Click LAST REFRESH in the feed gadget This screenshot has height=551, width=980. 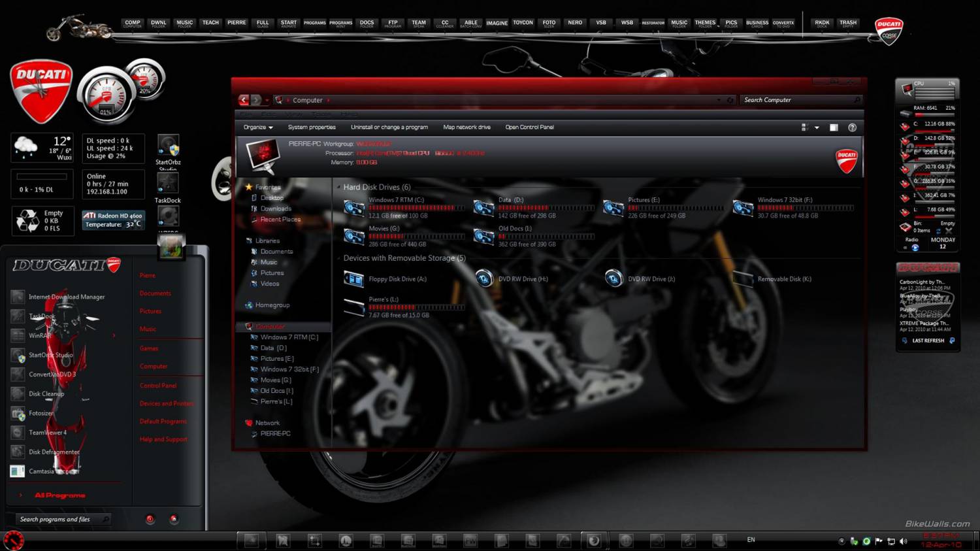point(928,341)
